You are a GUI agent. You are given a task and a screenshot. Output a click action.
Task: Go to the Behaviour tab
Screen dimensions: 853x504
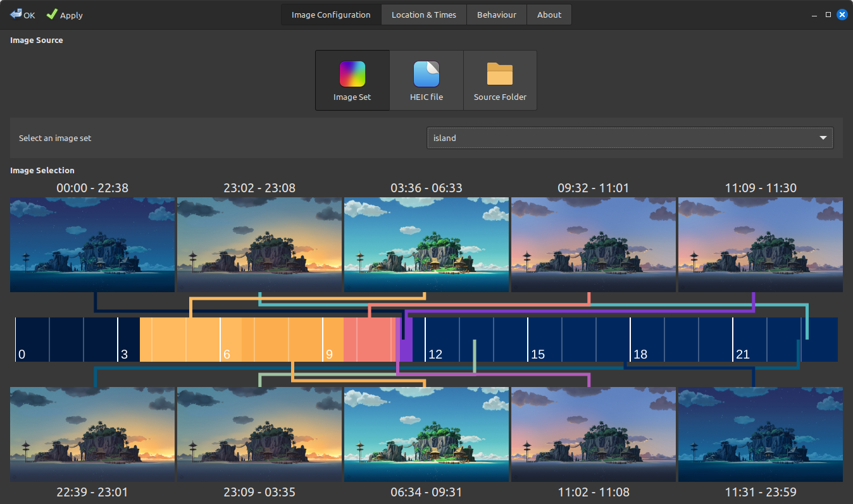pyautogui.click(x=497, y=15)
